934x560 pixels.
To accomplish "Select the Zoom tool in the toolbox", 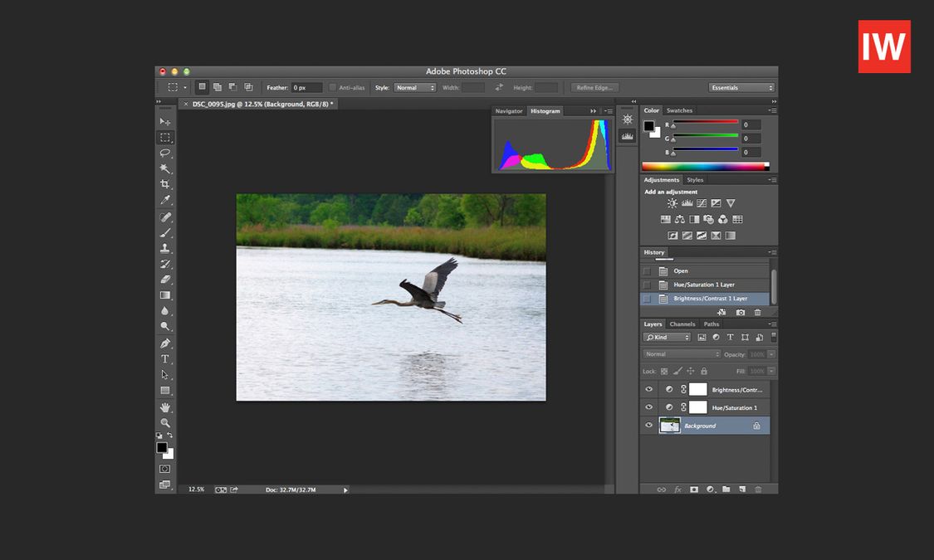I will coord(165,422).
